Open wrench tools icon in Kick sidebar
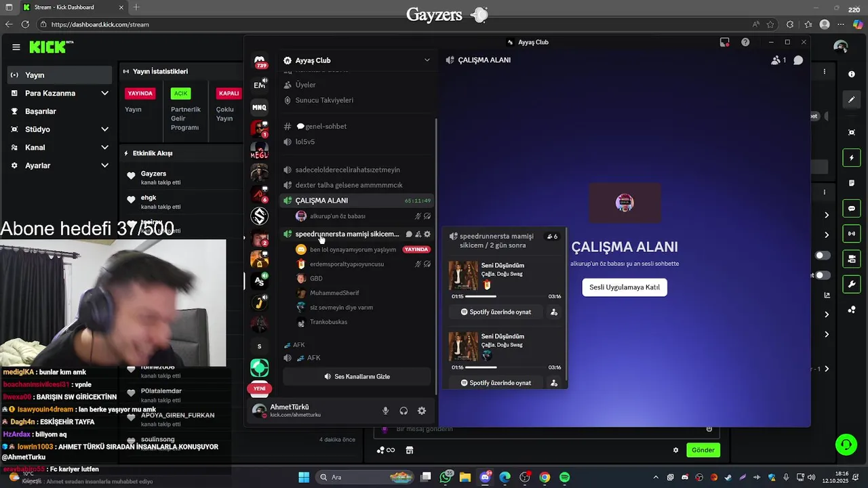 (852, 284)
